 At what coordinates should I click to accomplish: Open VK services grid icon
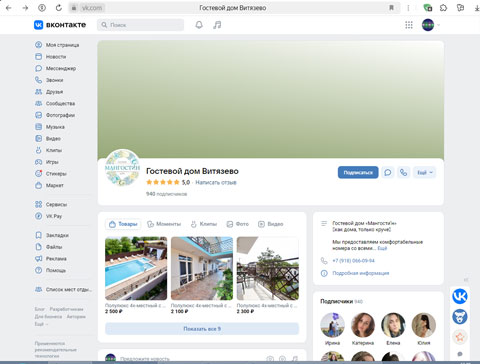(409, 25)
